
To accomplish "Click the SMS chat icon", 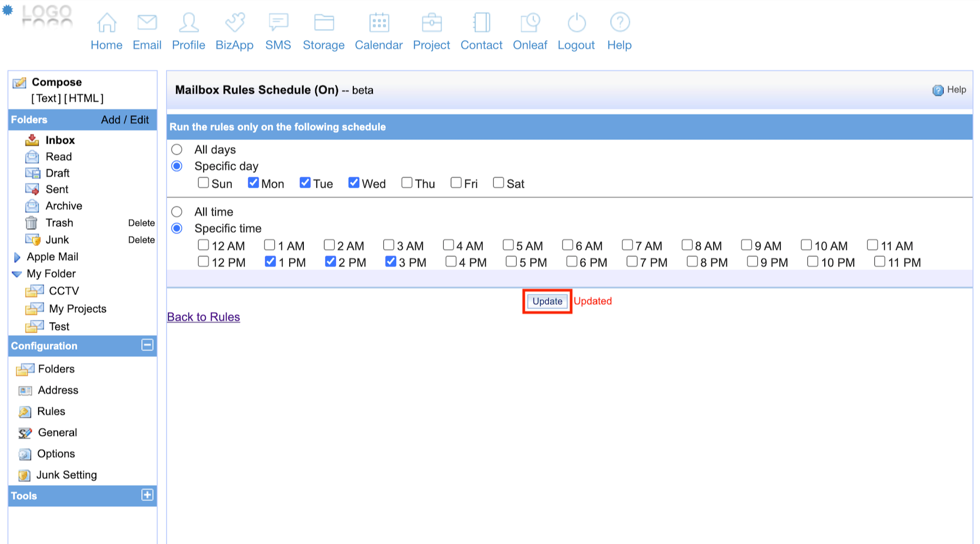I will click(x=278, y=23).
